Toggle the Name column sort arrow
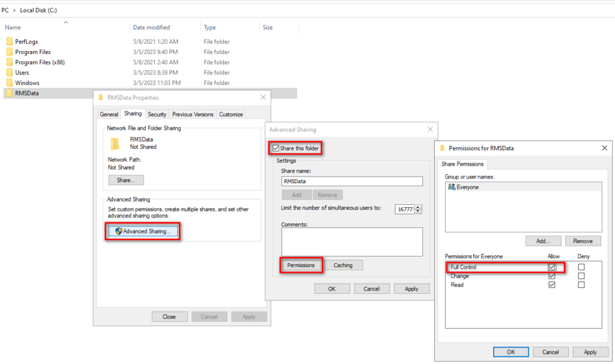The image size is (615, 364). pyautogui.click(x=66, y=22)
